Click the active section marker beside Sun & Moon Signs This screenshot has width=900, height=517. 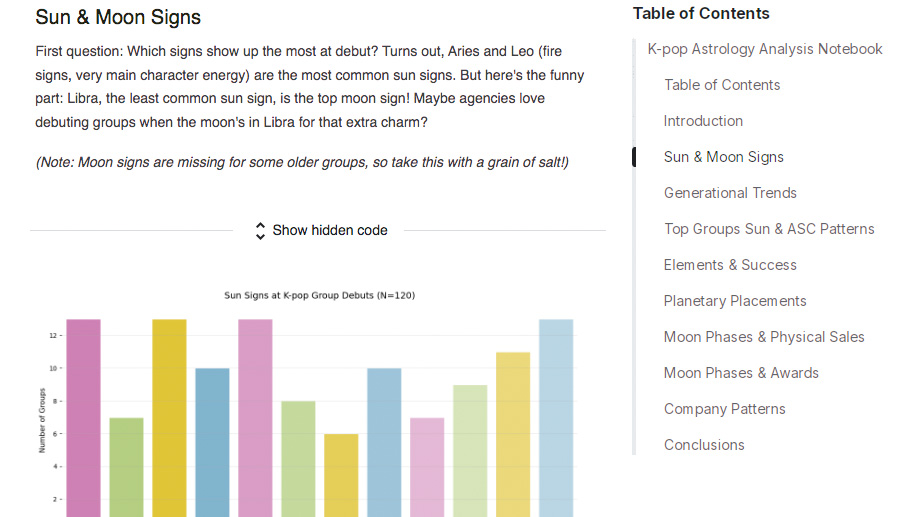[x=634, y=157]
